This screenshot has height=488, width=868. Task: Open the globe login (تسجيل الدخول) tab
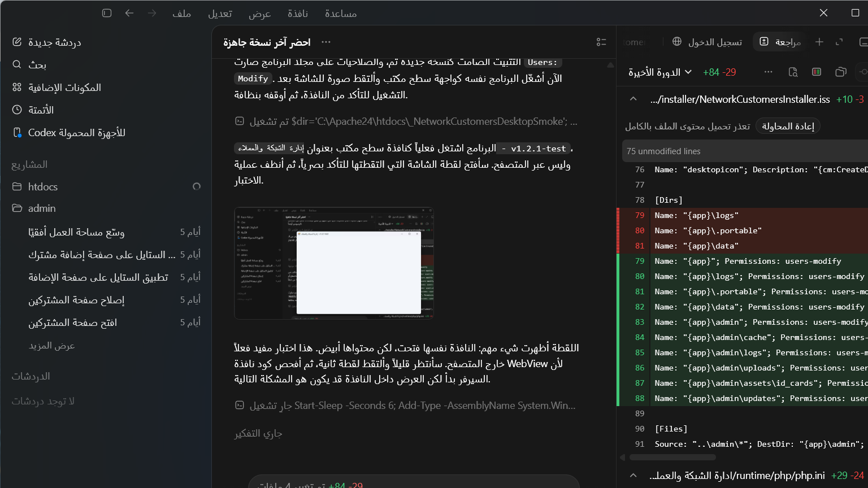pyautogui.click(x=707, y=42)
